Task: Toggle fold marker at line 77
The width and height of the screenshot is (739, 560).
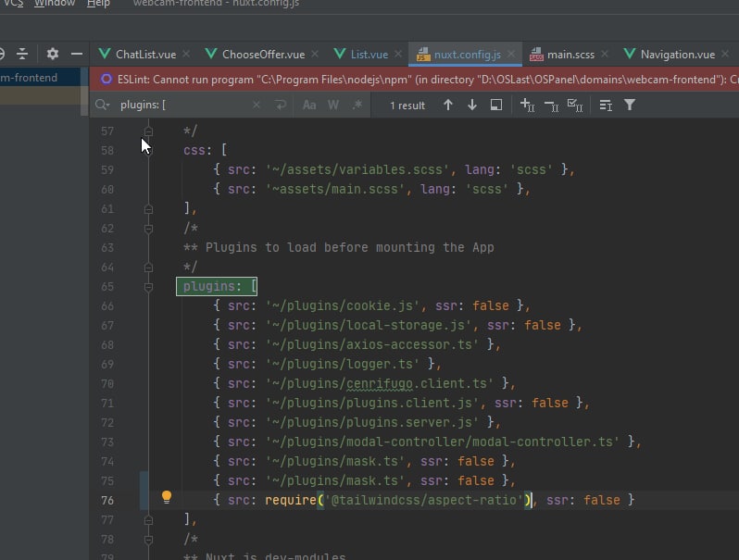Action: [148, 520]
